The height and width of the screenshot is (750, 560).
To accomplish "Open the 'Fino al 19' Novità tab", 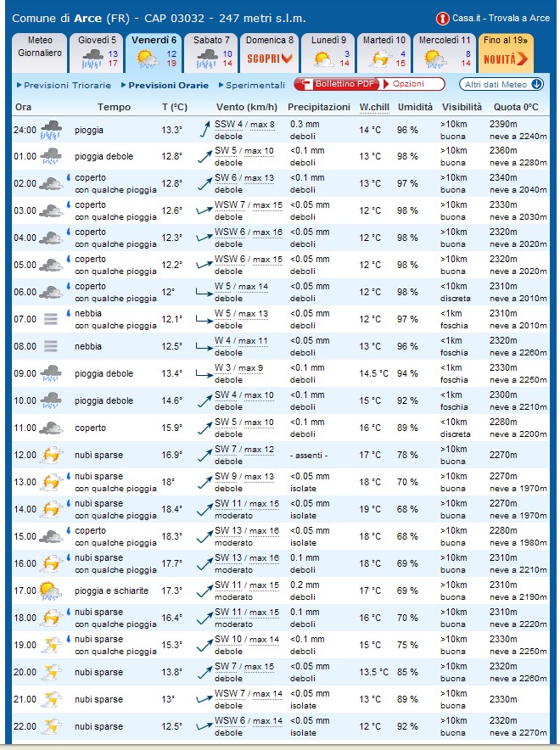I will coord(506,53).
